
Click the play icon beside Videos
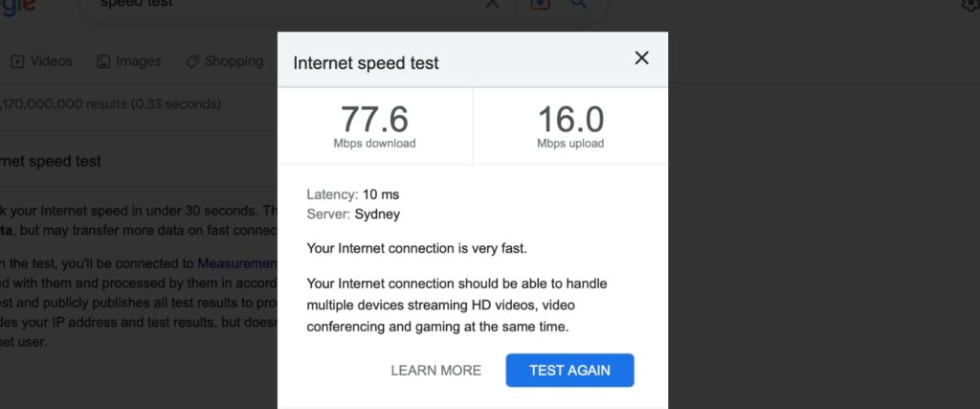[x=17, y=61]
